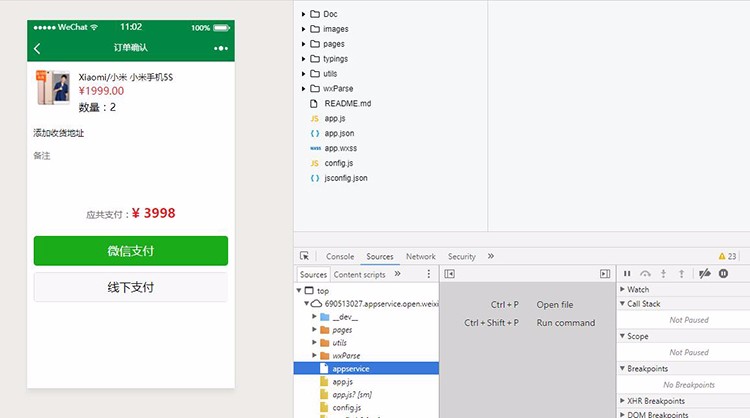750x418 pixels.
Task: Click the back arrow in WeChat header
Action: (x=37, y=48)
